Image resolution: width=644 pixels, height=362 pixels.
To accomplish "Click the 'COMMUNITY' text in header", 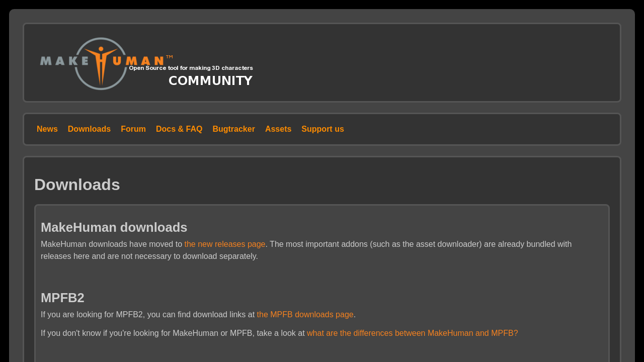I will tap(210, 81).
